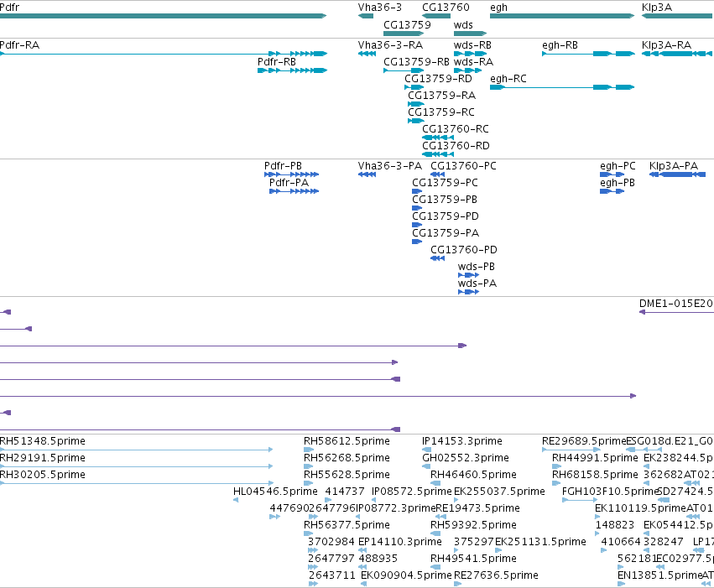Image resolution: width=714 pixels, height=588 pixels.
Task: Click the RH51348.5prime EST label
Action: pos(43,441)
